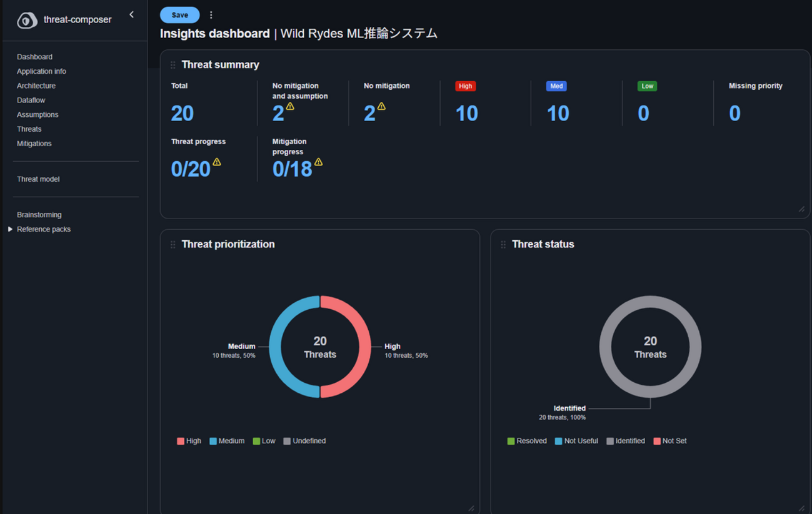Open Assumptions in the sidebar
Viewport: 812px width, 514px height.
click(x=38, y=114)
